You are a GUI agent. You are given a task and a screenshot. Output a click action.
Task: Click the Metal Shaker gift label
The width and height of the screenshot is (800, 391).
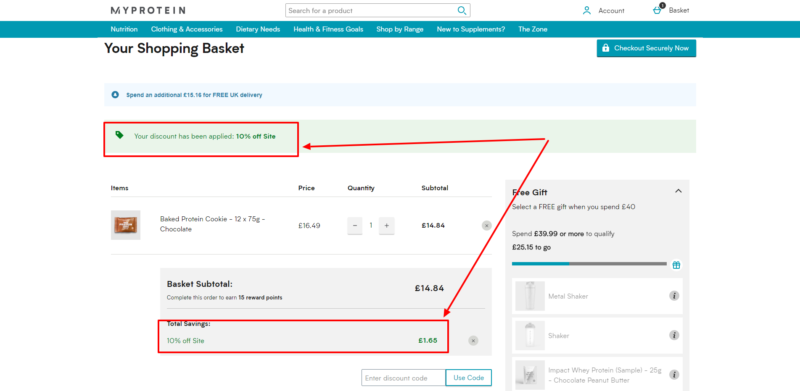[x=568, y=296]
